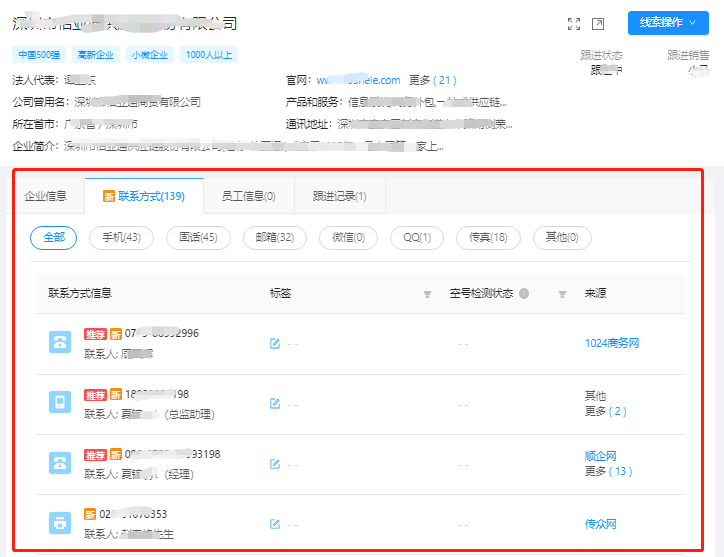Viewport: 724px width, 557px height.
Task: Edit tag for number ending 93198
Action: click(x=275, y=464)
